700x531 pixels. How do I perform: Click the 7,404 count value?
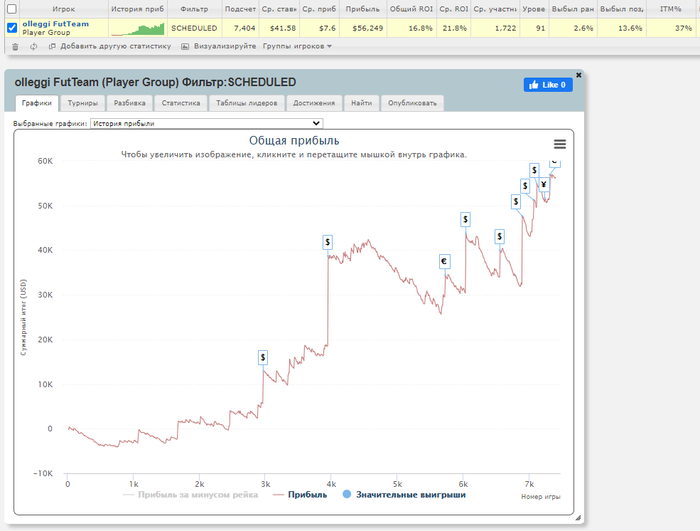coord(245,28)
